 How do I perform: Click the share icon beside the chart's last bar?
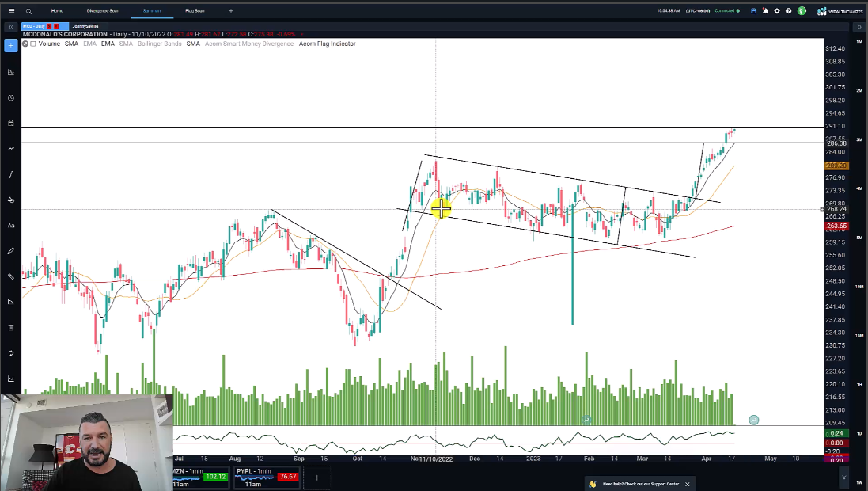pos(753,420)
